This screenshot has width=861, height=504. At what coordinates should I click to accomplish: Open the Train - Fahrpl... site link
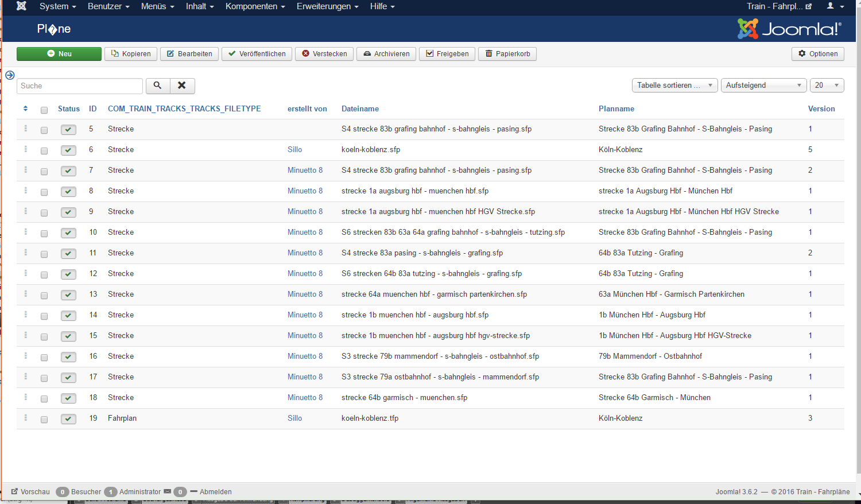(x=779, y=6)
